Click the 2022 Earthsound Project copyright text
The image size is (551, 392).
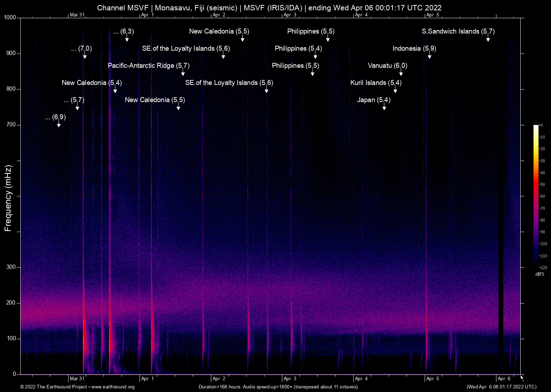[x=54, y=387]
